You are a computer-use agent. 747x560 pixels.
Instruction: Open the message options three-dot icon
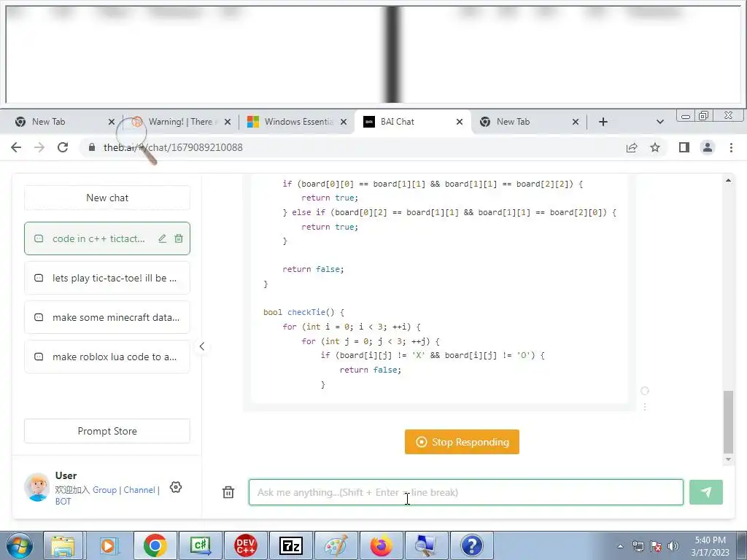(x=645, y=407)
